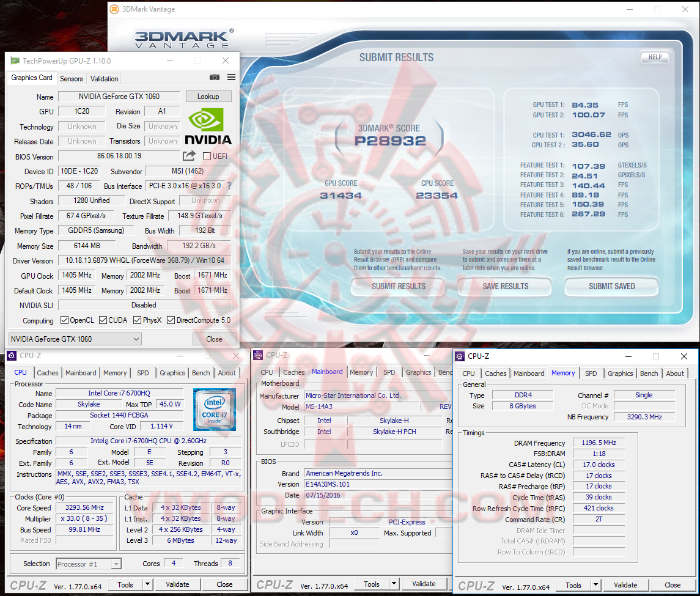This screenshot has height=596, width=700.
Task: Open Caches tab in CPU-Z CPU window
Action: coord(48,373)
